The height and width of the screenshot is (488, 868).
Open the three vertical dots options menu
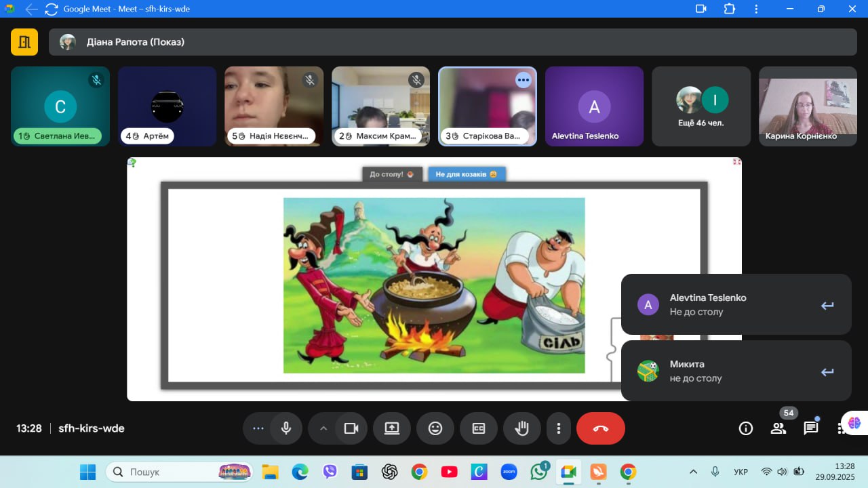(559, 428)
